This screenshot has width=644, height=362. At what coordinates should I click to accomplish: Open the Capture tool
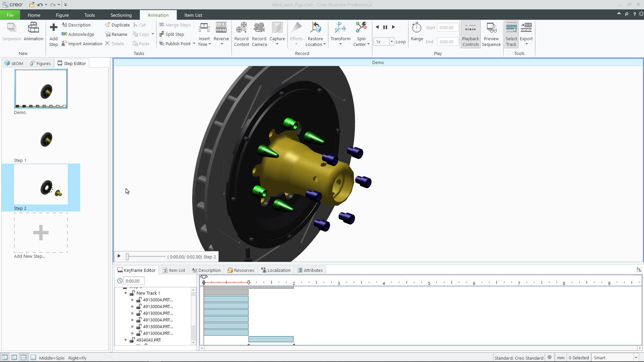coord(277,34)
